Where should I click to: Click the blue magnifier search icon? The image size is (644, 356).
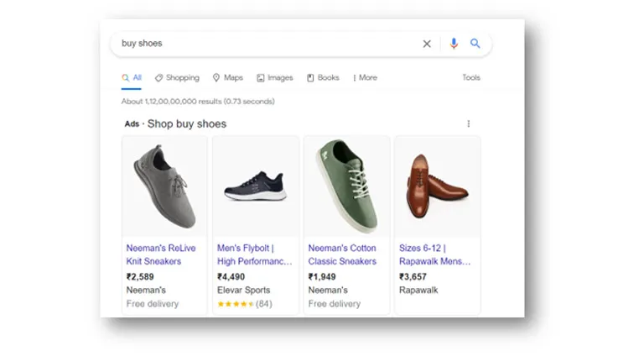[475, 43]
